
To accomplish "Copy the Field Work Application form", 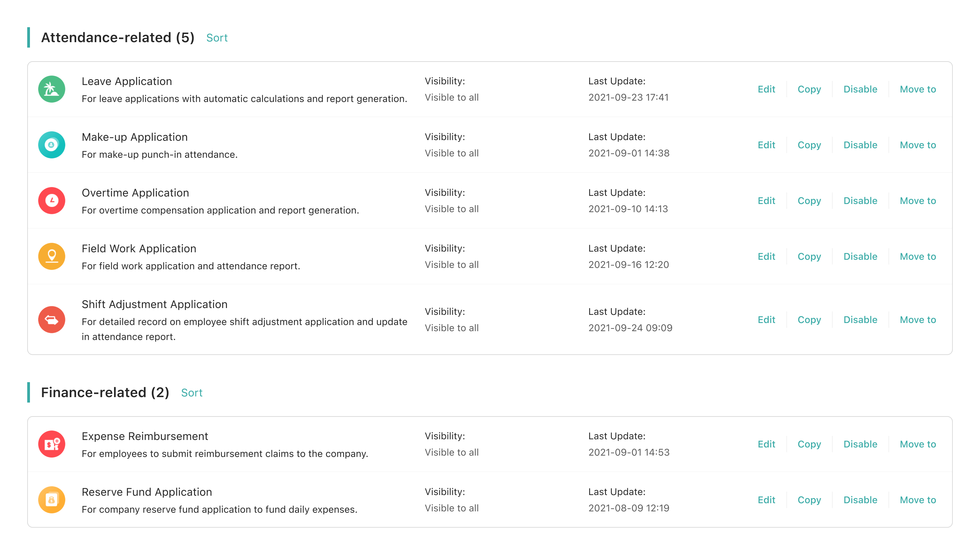I will 809,257.
